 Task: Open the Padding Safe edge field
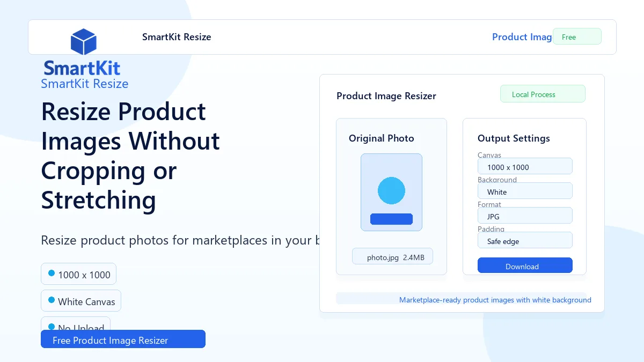click(525, 240)
